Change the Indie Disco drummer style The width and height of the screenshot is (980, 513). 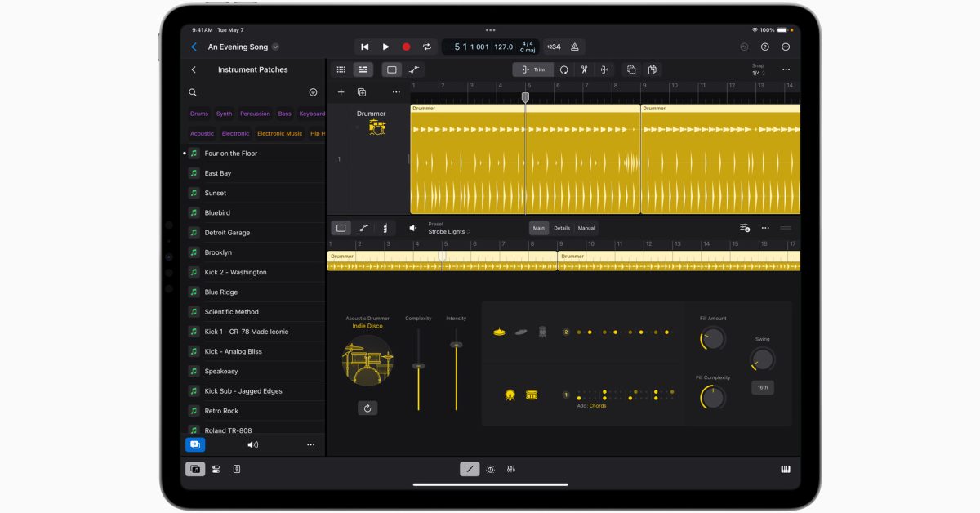click(x=367, y=326)
